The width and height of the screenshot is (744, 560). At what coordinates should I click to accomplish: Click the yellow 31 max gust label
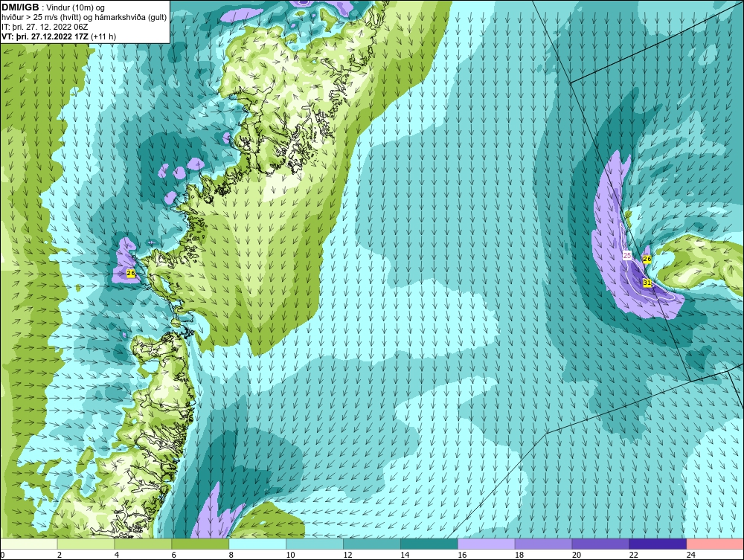(x=647, y=283)
